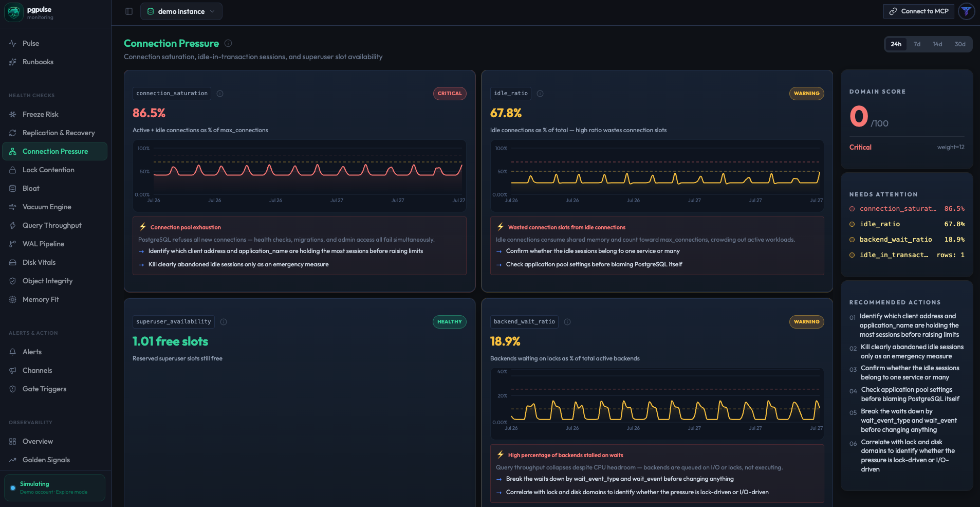The image size is (980, 507).
Task: Click the info icon beside Connection Pressure title
Action: coord(228,43)
